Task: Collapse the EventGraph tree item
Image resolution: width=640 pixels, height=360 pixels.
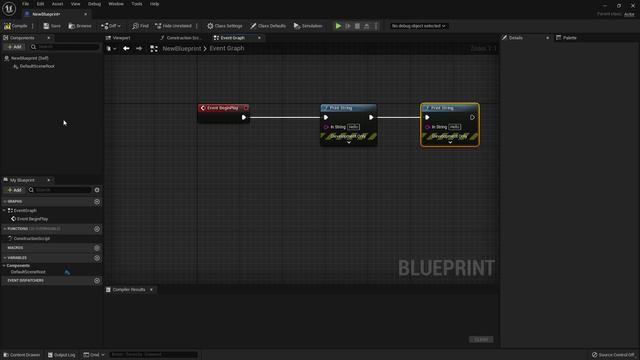Action: [4, 211]
